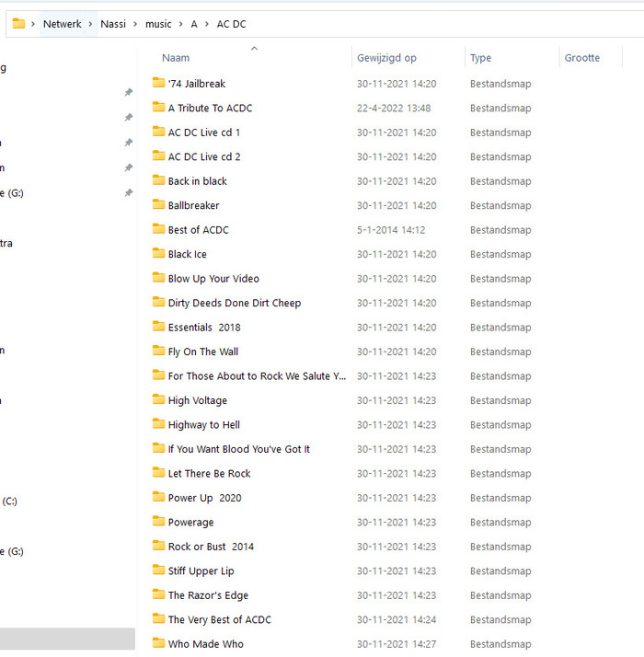Click Bestandsmap type in the Highway to Hell row
This screenshot has width=644, height=657.
point(500,425)
